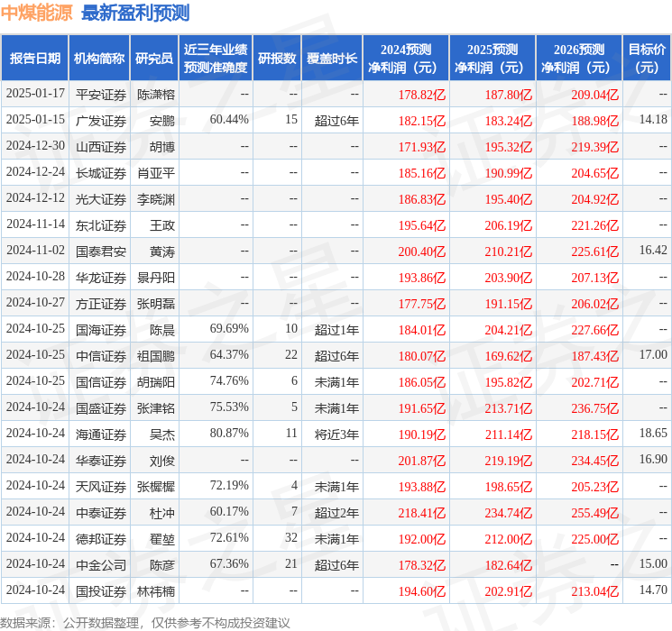Viewport: 672px width, 631px height.
Task: Select the 东北证券 institution cell
Action: pos(101,225)
